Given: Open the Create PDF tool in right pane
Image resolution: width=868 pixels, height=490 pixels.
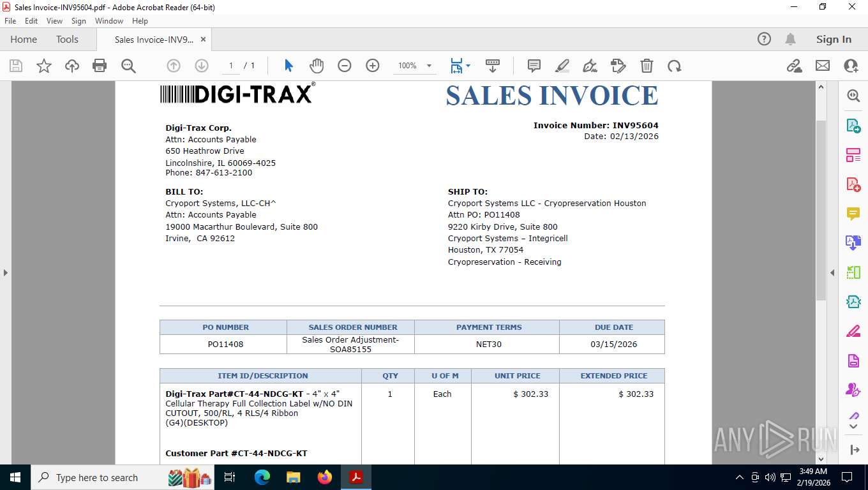Looking at the screenshot, I should (x=853, y=184).
